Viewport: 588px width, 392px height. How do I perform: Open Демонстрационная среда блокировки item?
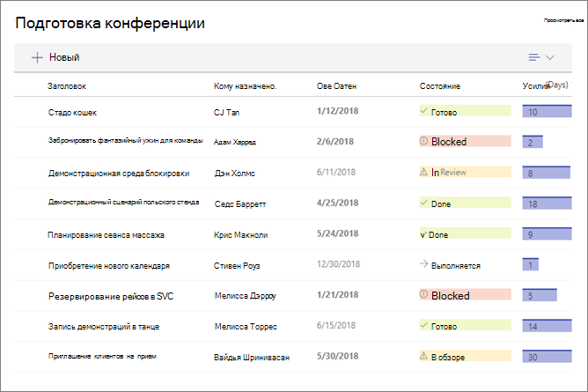(x=119, y=174)
